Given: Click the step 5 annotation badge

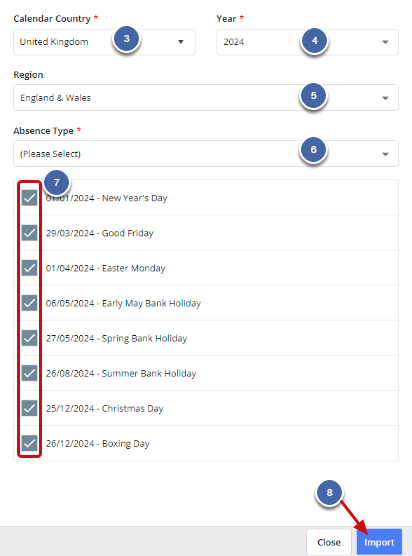Looking at the screenshot, I should [x=313, y=96].
